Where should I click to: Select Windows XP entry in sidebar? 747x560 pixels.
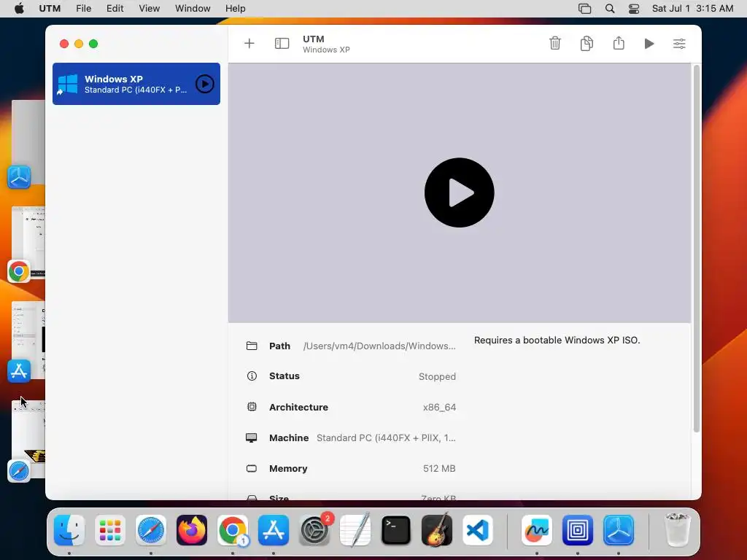tap(136, 84)
